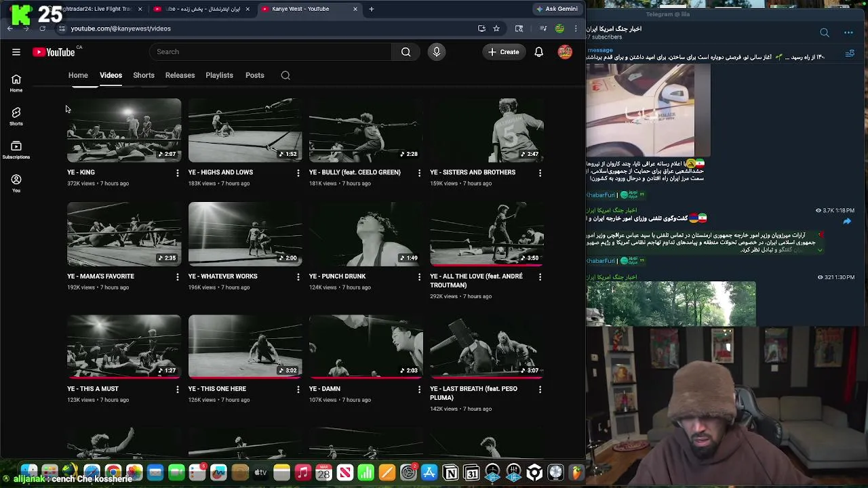Open the Chrome three-dot menu
The image size is (868, 488).
tap(576, 28)
